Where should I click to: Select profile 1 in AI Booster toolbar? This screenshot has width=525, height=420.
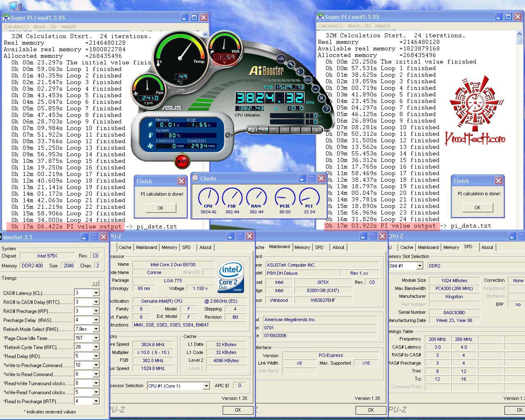(x=285, y=130)
